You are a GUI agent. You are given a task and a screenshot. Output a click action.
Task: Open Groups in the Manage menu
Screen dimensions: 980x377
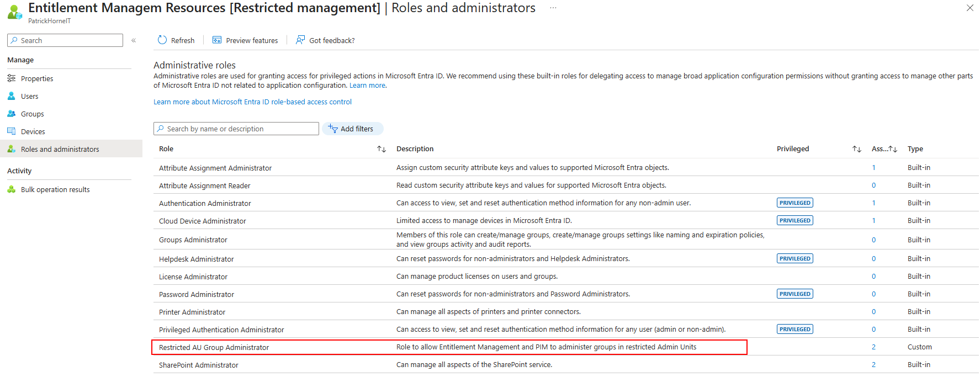[x=33, y=114]
